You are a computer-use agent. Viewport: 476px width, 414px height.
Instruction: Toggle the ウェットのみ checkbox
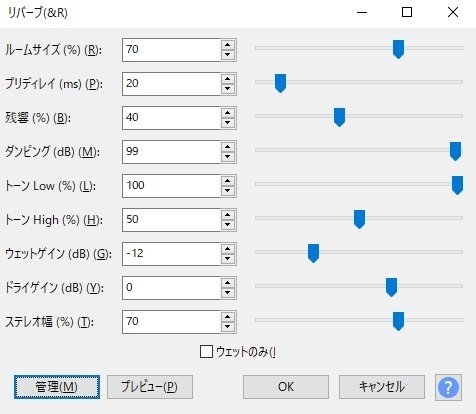click(x=206, y=352)
